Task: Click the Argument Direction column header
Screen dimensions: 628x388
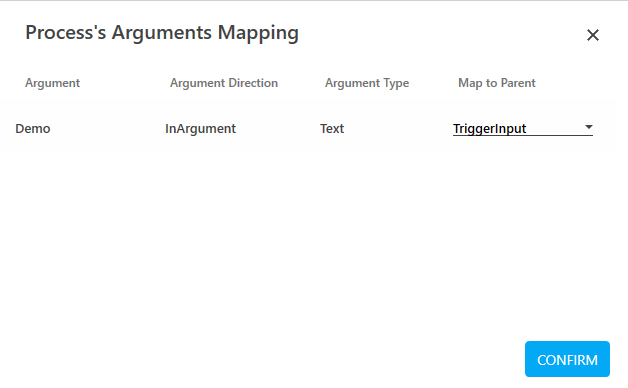Action: click(224, 83)
